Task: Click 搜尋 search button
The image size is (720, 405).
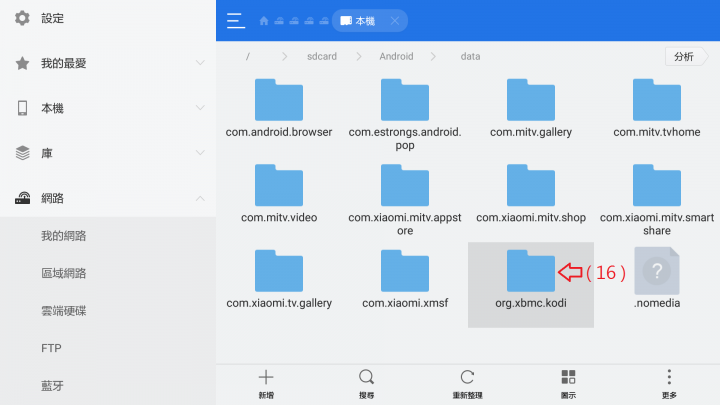Action: pyautogui.click(x=366, y=384)
